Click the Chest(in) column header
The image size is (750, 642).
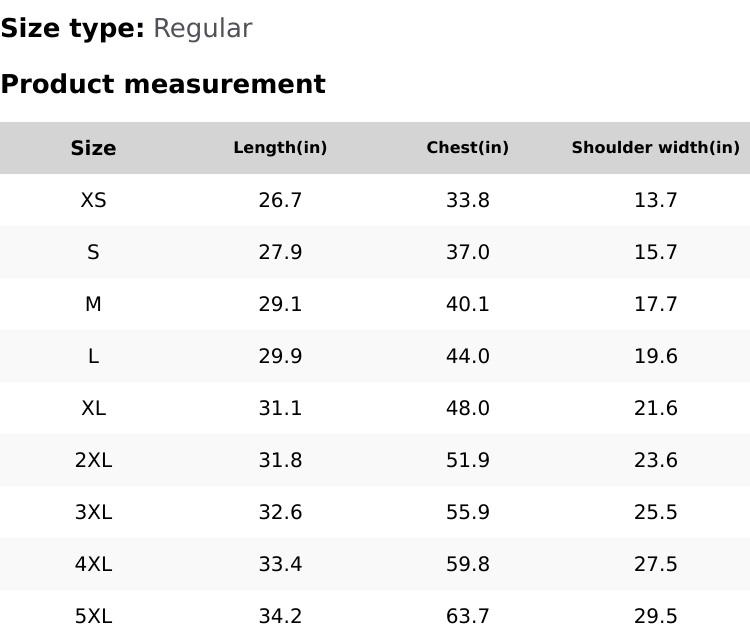tap(468, 148)
